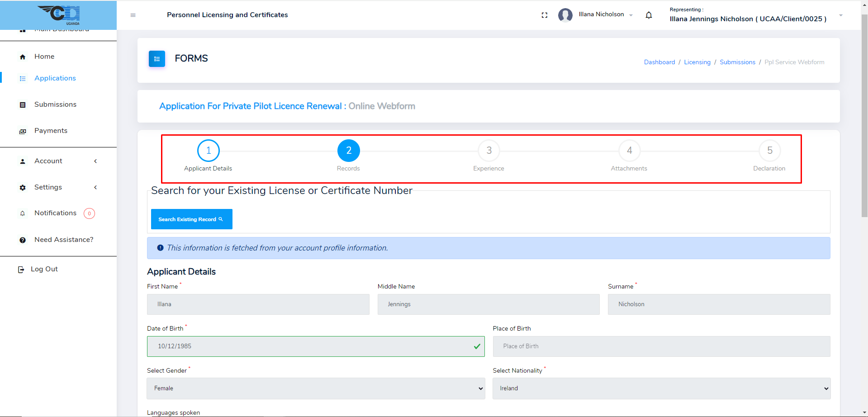
Task: Click Search Existing Record button
Action: pos(191,219)
